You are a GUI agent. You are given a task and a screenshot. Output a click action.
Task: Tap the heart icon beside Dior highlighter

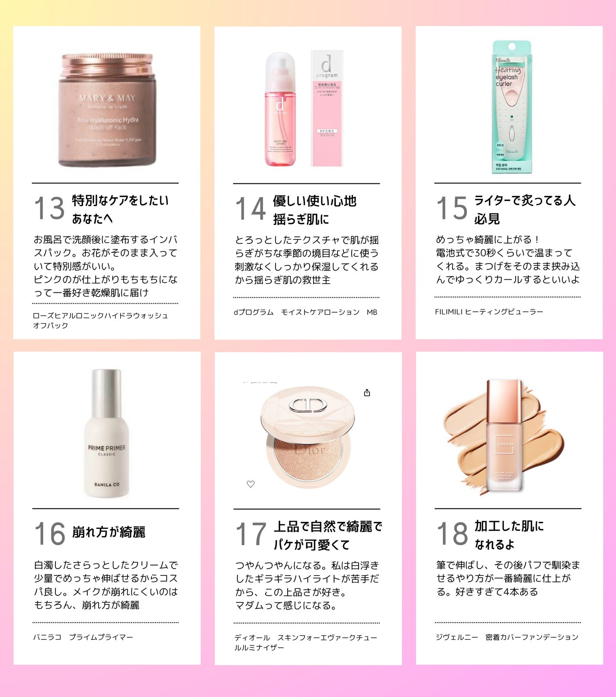tap(250, 484)
